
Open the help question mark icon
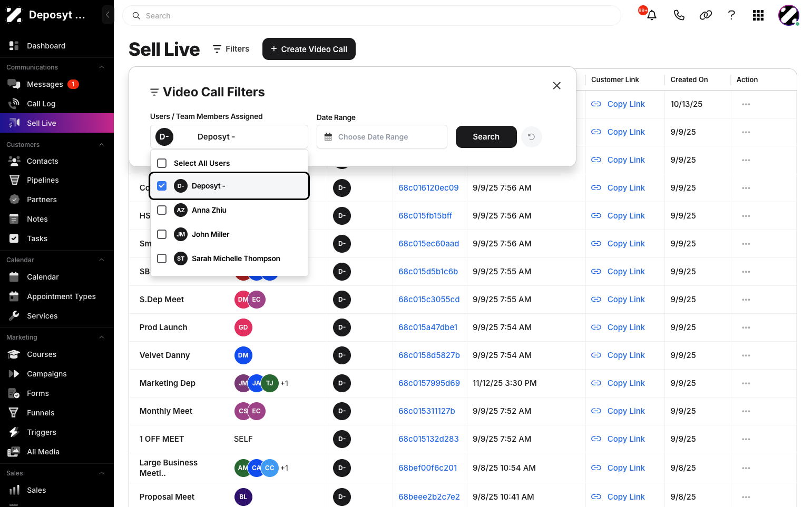731,15
